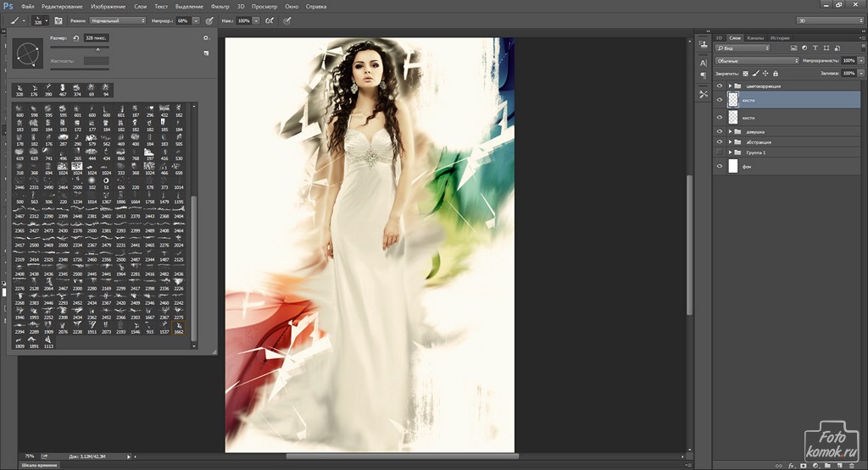Open the Character panel icon

(x=703, y=64)
